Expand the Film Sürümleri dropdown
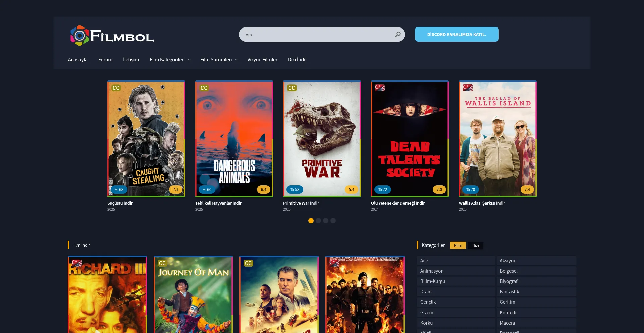 [x=219, y=60]
